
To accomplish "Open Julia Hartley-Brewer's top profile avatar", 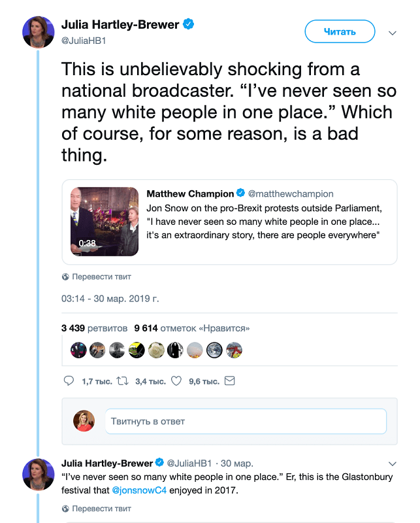I will click(x=39, y=32).
